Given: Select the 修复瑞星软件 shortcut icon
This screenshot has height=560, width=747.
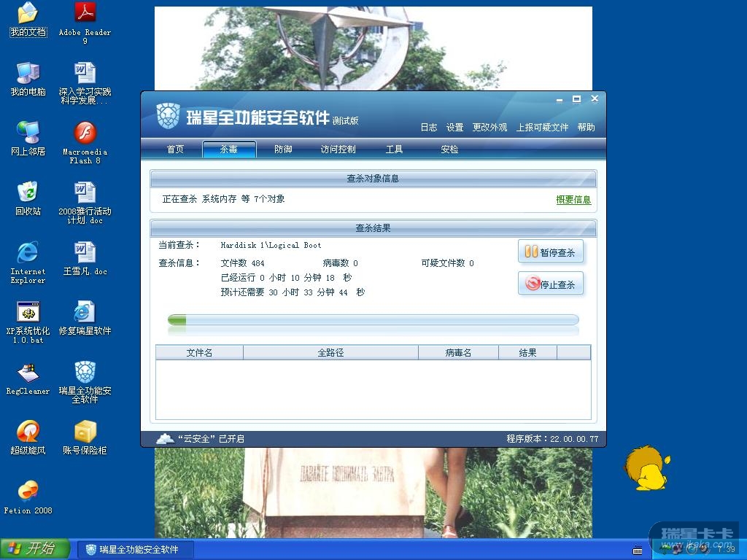Looking at the screenshot, I should coord(85,318).
